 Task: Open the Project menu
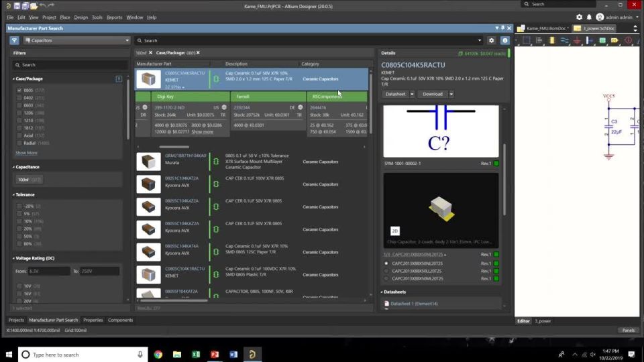[49, 17]
